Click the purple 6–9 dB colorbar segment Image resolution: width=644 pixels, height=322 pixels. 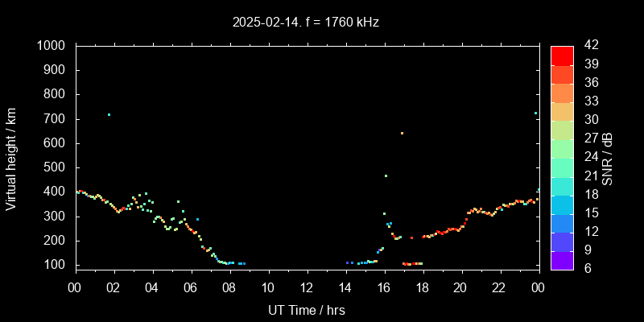(x=562, y=259)
